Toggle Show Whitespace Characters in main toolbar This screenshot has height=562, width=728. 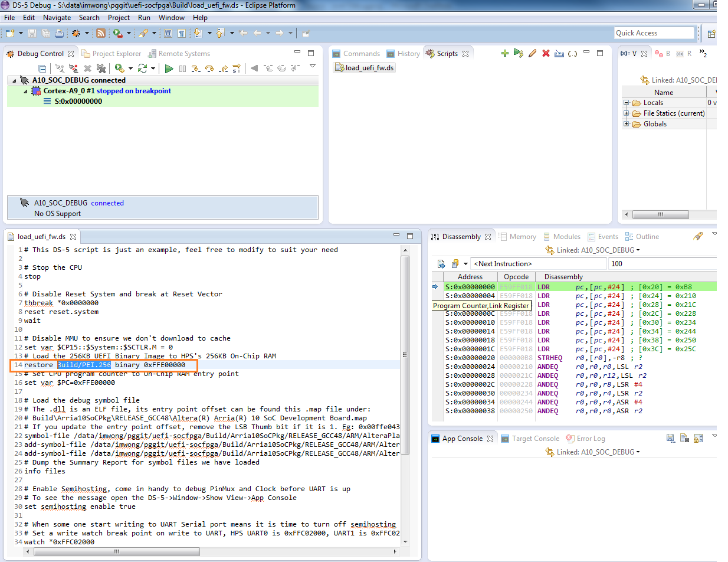[182, 34]
